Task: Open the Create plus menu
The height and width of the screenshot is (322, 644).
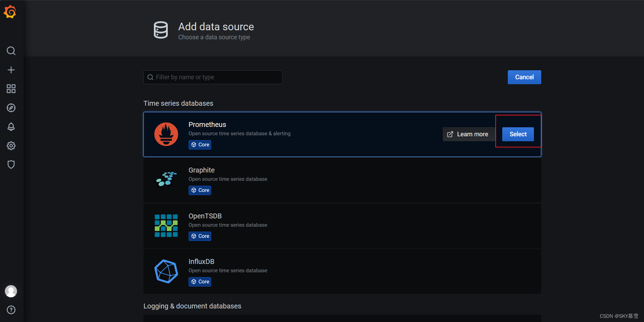Action: click(11, 70)
